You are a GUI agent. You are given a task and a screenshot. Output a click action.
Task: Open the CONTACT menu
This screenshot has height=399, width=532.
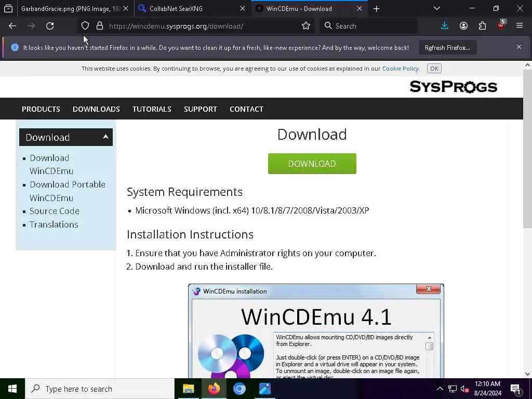pos(246,109)
